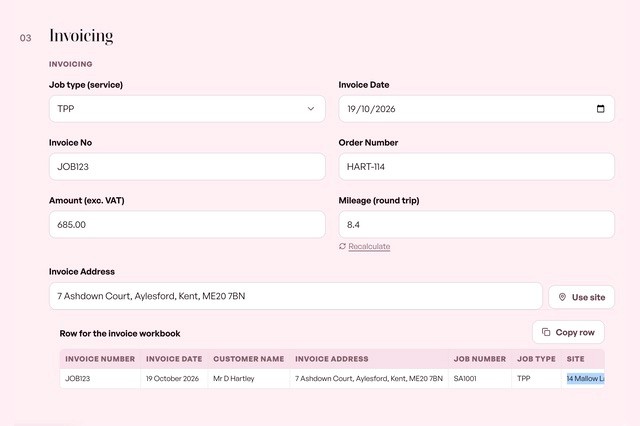
Task: Click the INVOICE NUMBER column header
Action: 100,359
